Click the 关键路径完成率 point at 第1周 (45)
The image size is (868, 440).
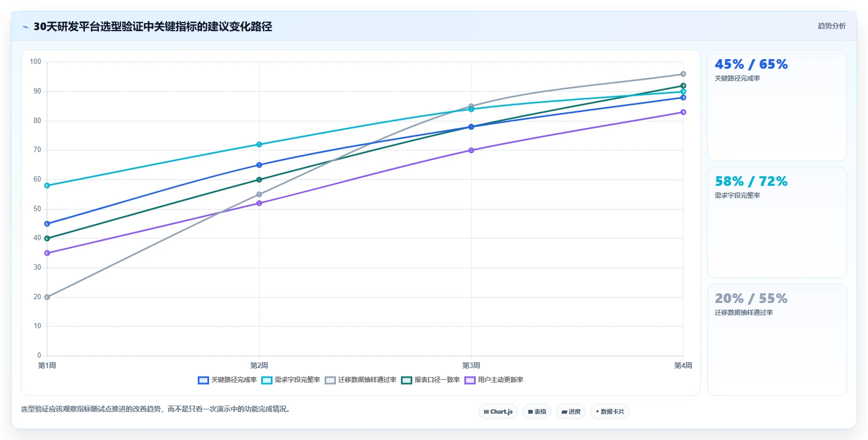pos(47,223)
